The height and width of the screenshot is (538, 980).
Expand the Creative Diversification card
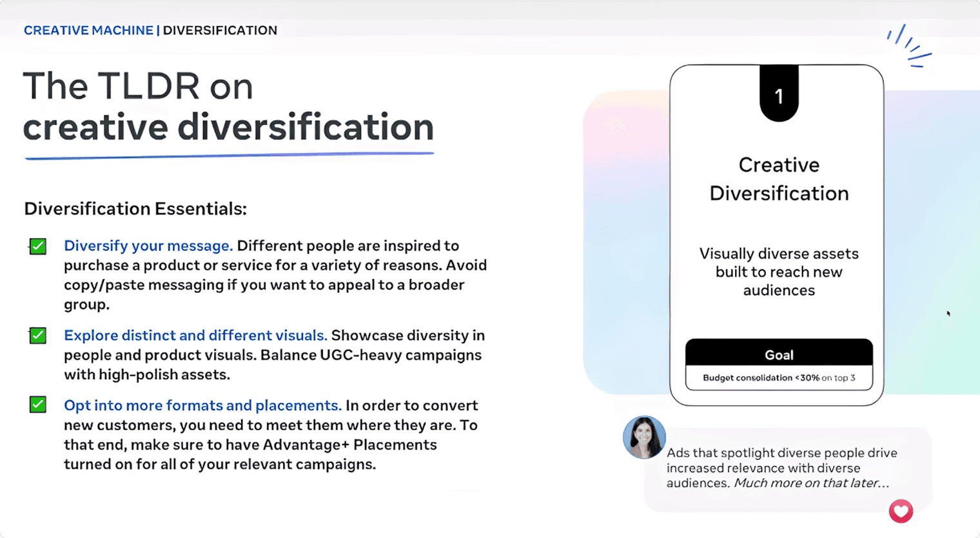click(779, 235)
